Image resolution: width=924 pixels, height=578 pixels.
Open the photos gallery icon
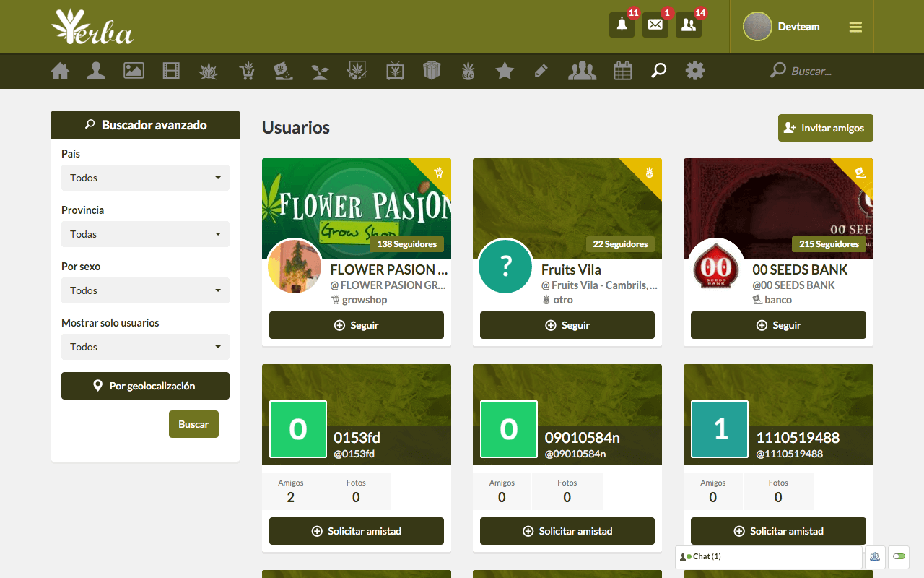134,71
